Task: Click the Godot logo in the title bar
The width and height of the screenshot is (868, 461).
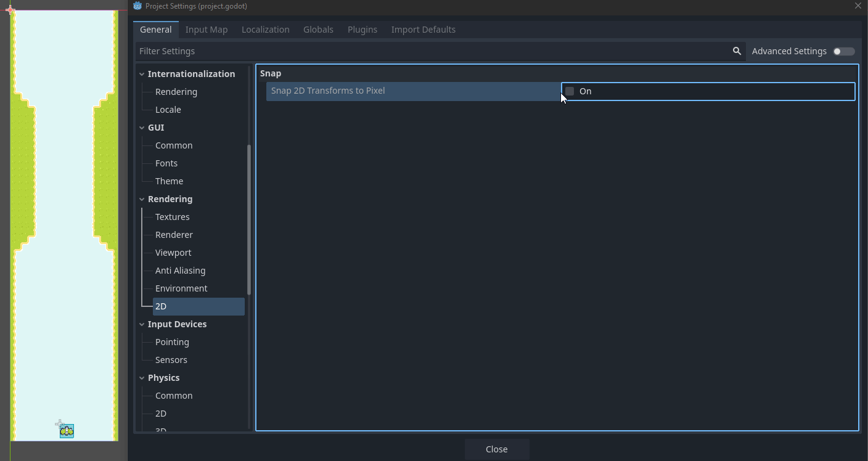Action: point(136,6)
